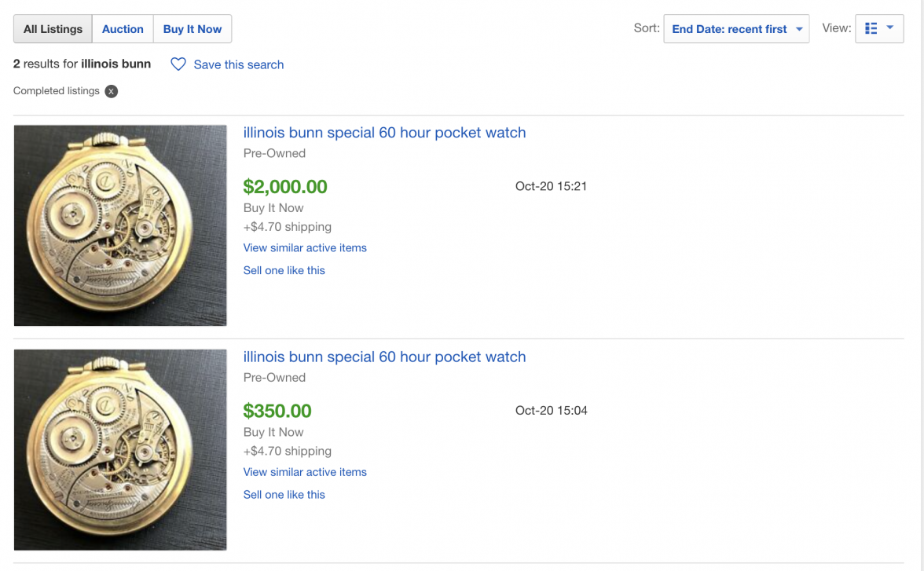
Task: Open the $350.00 pocket watch listing title
Action: 384,357
